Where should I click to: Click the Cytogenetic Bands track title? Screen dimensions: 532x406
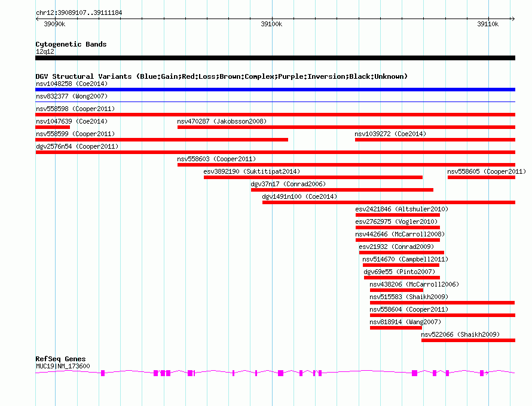tap(71, 44)
